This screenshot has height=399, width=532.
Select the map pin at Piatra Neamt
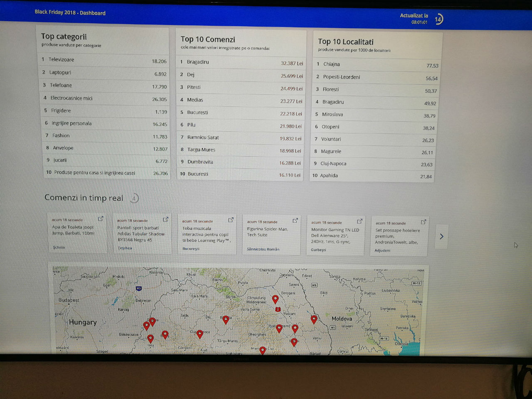point(279,328)
